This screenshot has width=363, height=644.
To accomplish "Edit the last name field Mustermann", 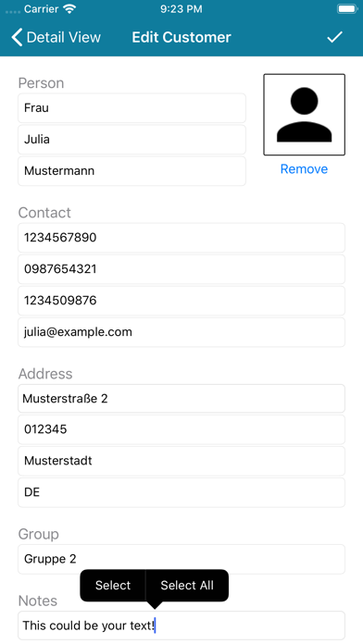I will pyautogui.click(x=132, y=171).
